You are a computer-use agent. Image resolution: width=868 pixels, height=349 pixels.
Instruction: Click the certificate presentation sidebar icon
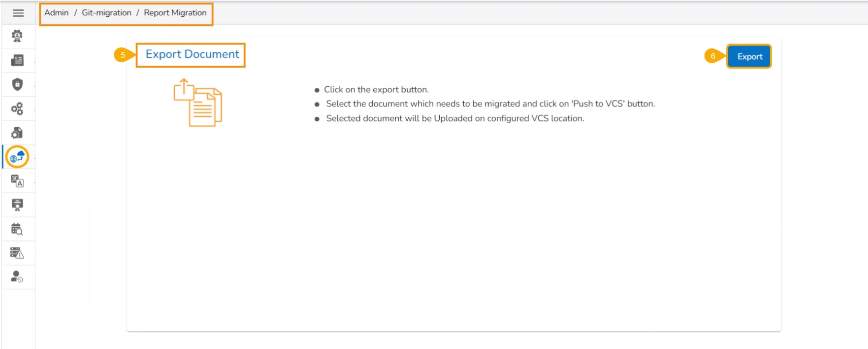pos(17,205)
